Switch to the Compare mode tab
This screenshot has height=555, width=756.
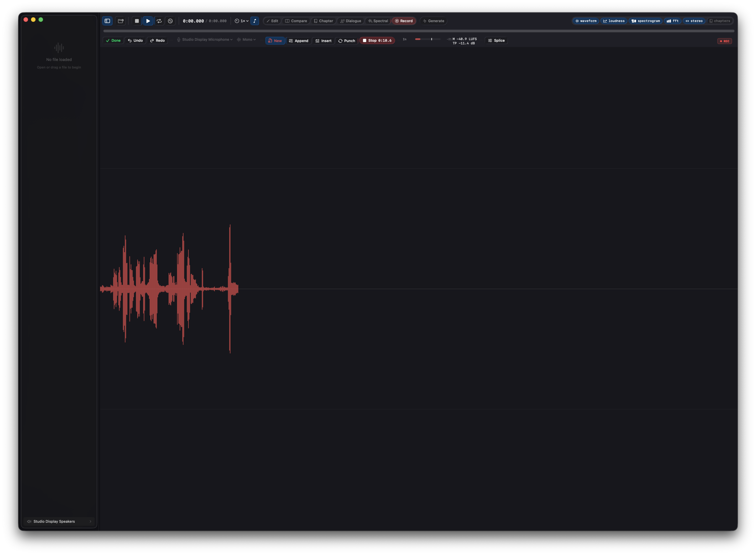[296, 21]
